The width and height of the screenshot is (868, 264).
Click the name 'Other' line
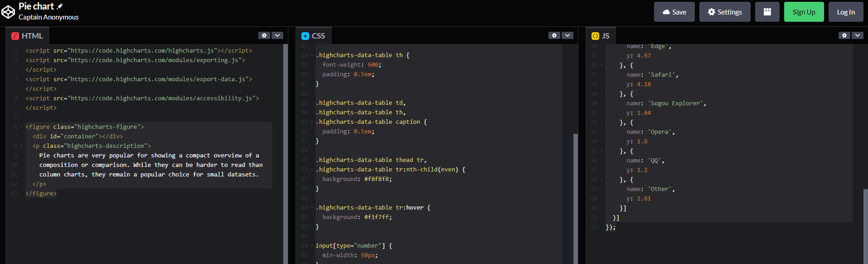click(x=650, y=189)
